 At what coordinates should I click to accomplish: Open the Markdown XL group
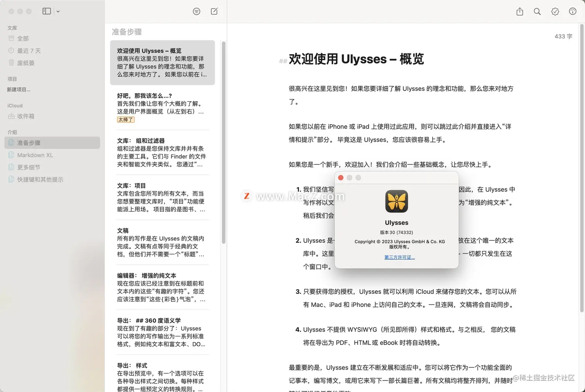[52, 155]
